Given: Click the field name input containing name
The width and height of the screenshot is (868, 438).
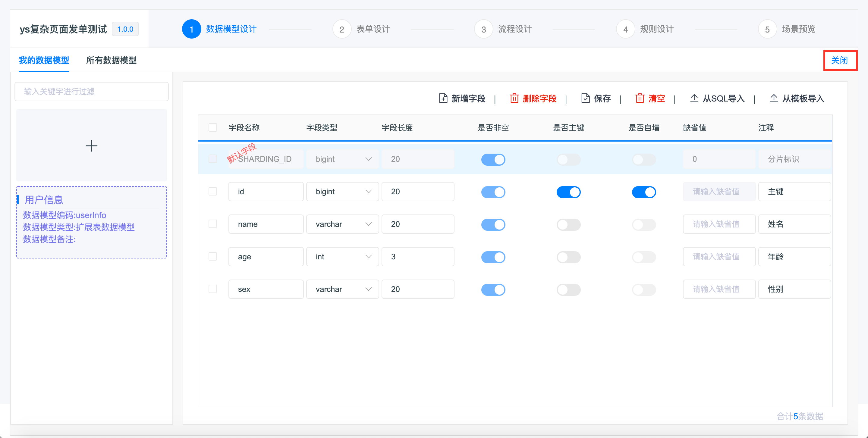Looking at the screenshot, I should click(266, 224).
